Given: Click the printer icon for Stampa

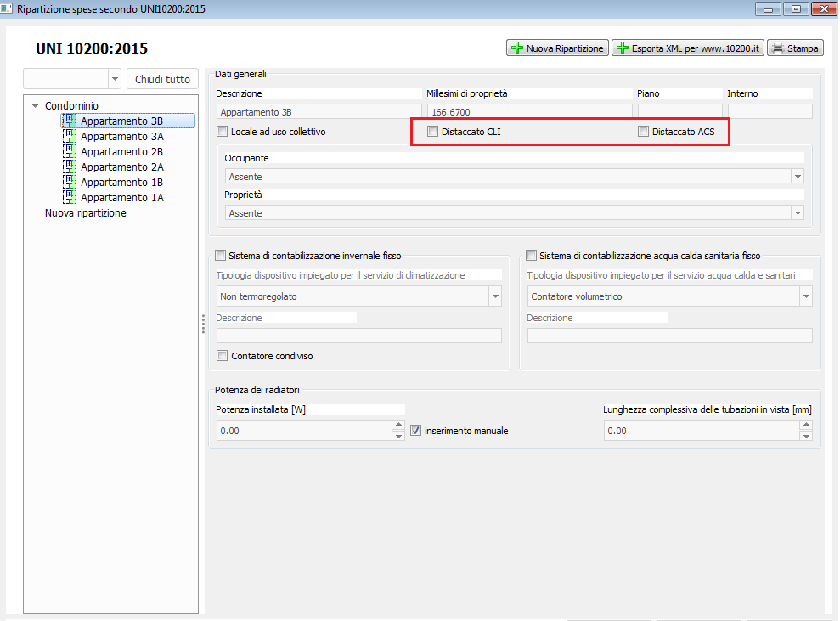Looking at the screenshot, I should pyautogui.click(x=776, y=48).
